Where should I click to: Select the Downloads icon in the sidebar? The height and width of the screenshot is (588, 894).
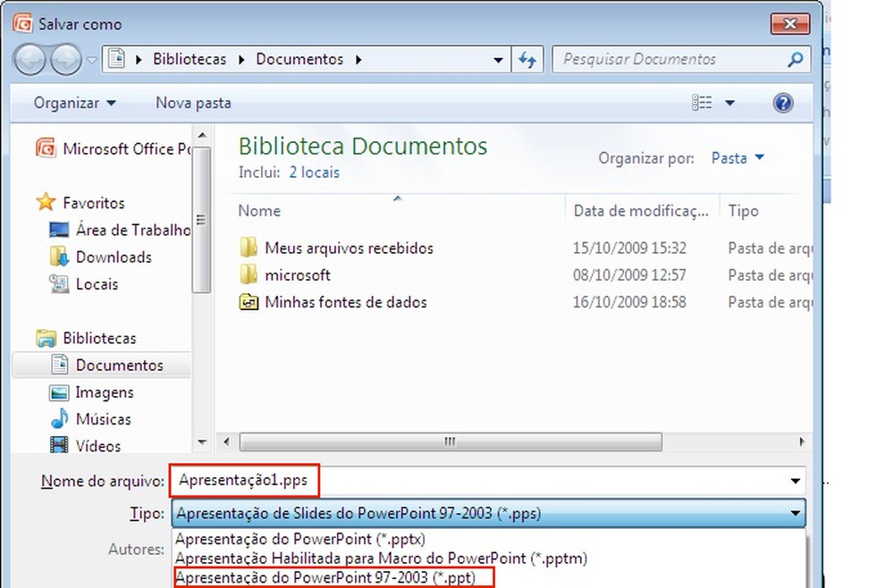click(x=56, y=256)
